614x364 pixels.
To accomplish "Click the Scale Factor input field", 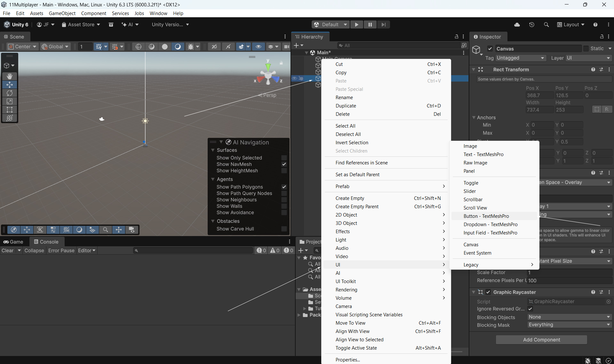I will [569, 273].
